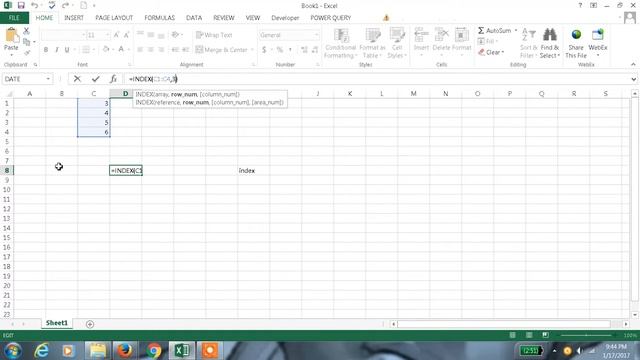Open the FILE tab
Viewport: 640px width, 360px height.
coord(14,18)
